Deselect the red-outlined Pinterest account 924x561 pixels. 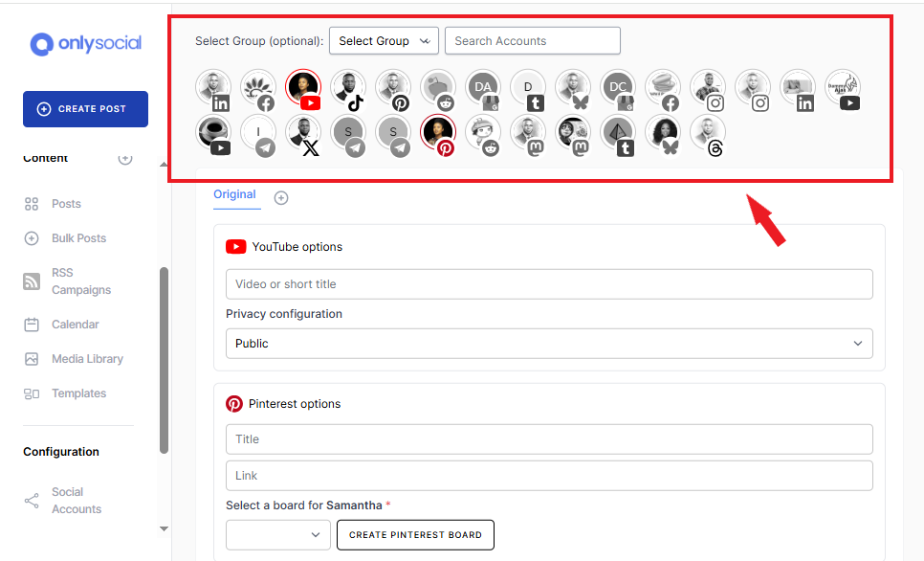[x=438, y=133]
